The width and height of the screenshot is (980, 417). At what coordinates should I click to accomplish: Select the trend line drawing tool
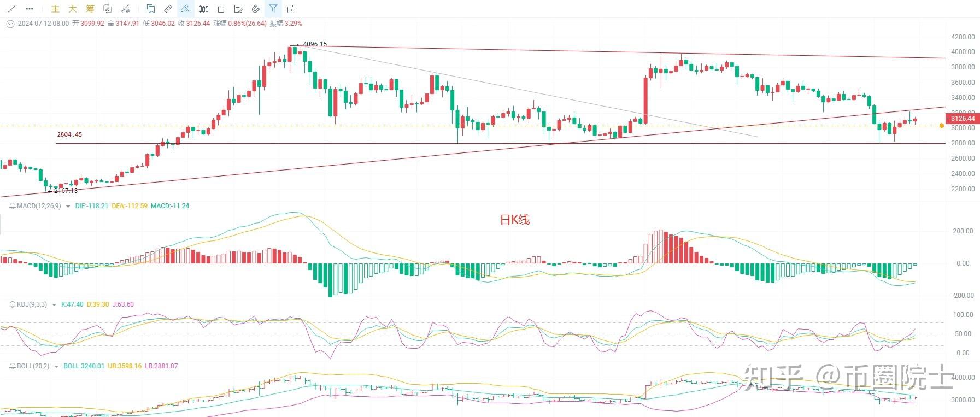(11, 9)
